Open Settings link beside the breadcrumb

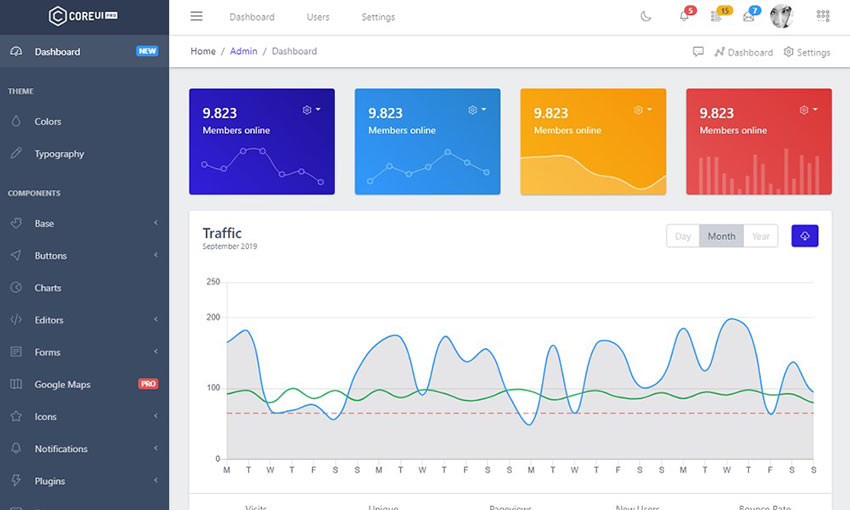tap(807, 52)
